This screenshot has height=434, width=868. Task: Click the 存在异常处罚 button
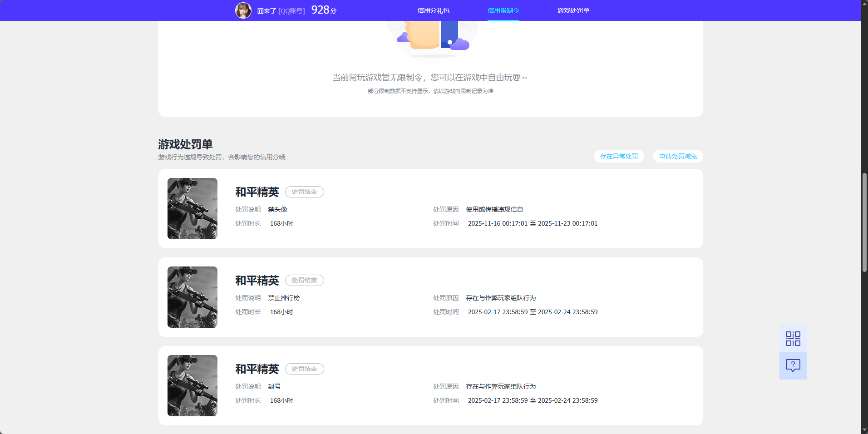[x=619, y=156]
